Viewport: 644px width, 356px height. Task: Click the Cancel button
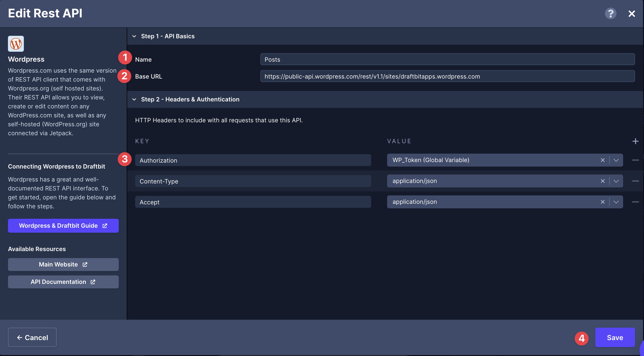tap(32, 338)
